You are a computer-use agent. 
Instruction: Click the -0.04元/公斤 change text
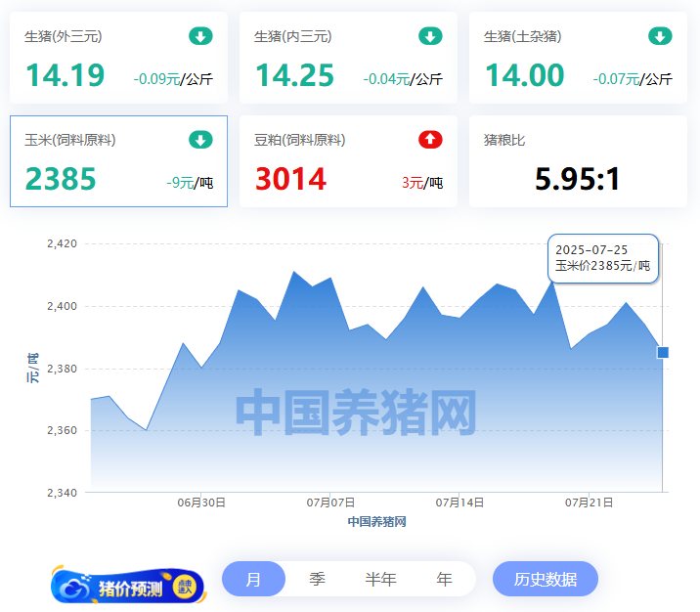point(403,79)
